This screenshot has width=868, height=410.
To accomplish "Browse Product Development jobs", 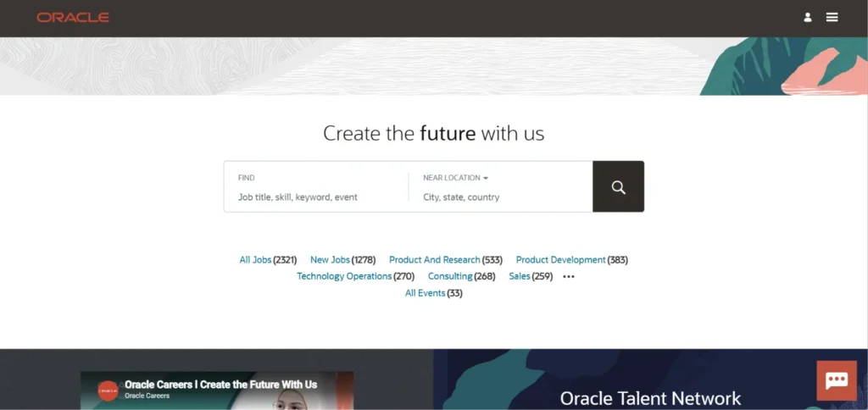I will tap(561, 259).
